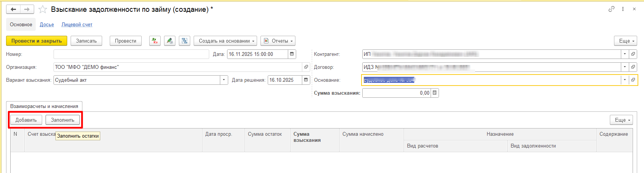The height and width of the screenshot is (173, 644).
Task: Click the pencil with clock icon
Action: pyautogui.click(x=170, y=41)
